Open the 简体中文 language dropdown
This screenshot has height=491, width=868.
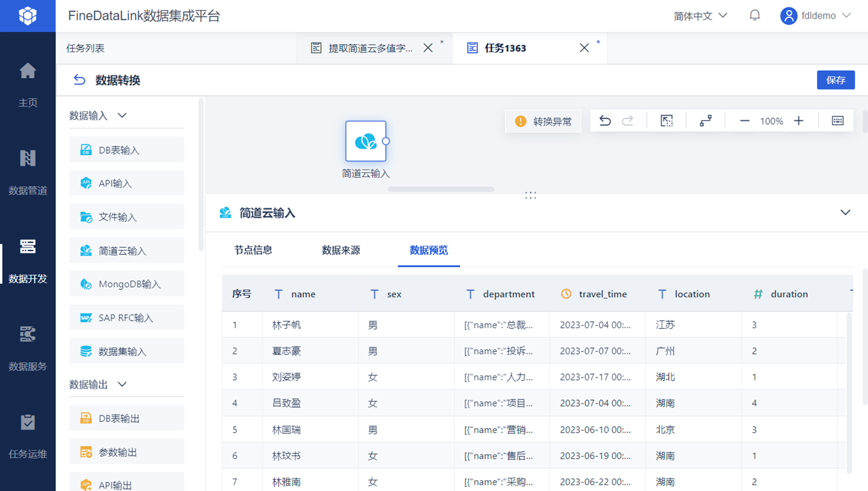point(700,15)
